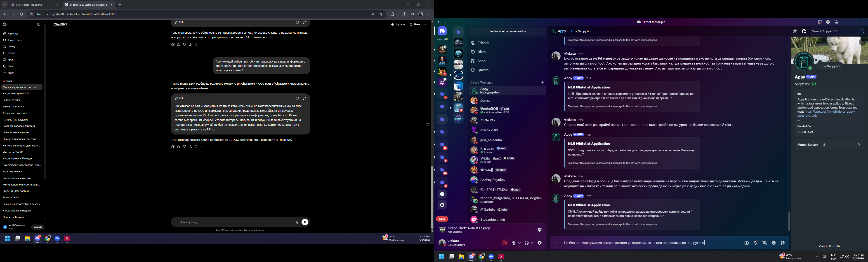Click Find or start a conversation box

pyautogui.click(x=507, y=31)
